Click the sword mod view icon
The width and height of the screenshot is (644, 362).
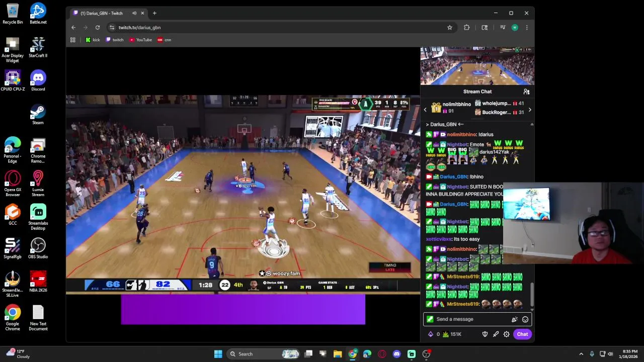496,334
